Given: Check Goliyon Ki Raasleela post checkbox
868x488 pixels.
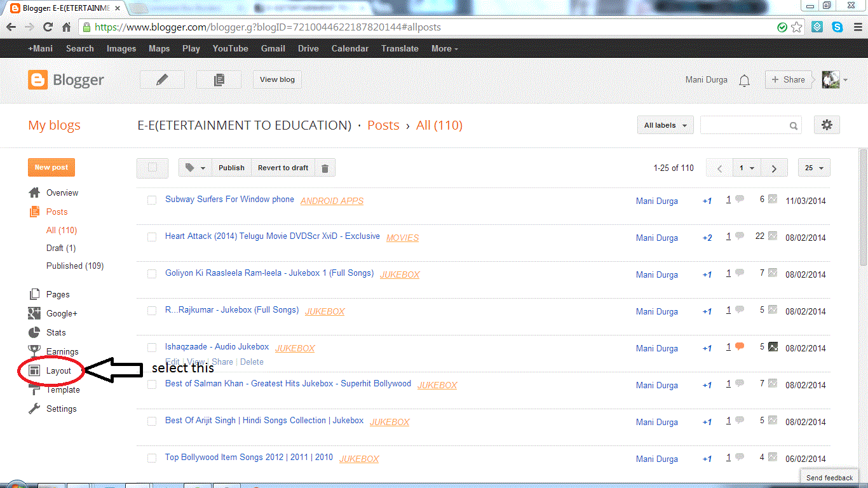Looking at the screenshot, I should [x=152, y=274].
